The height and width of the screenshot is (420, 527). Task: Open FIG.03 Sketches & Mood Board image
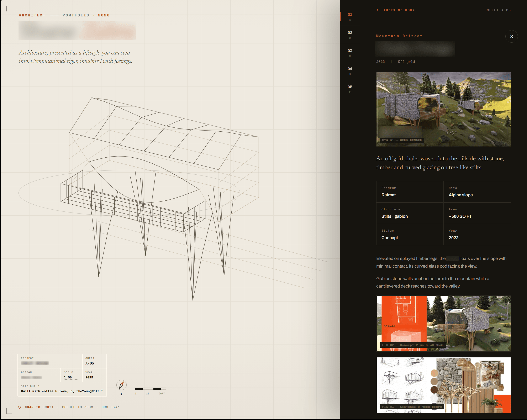pos(443,385)
